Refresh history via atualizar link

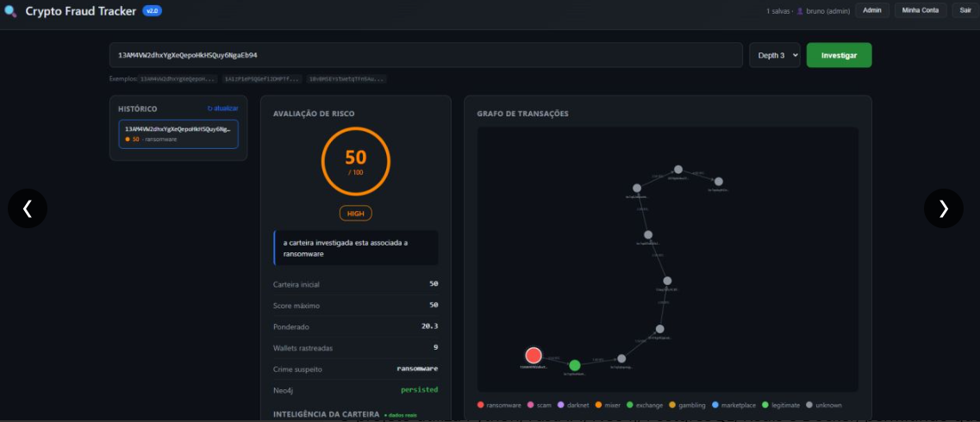click(223, 109)
